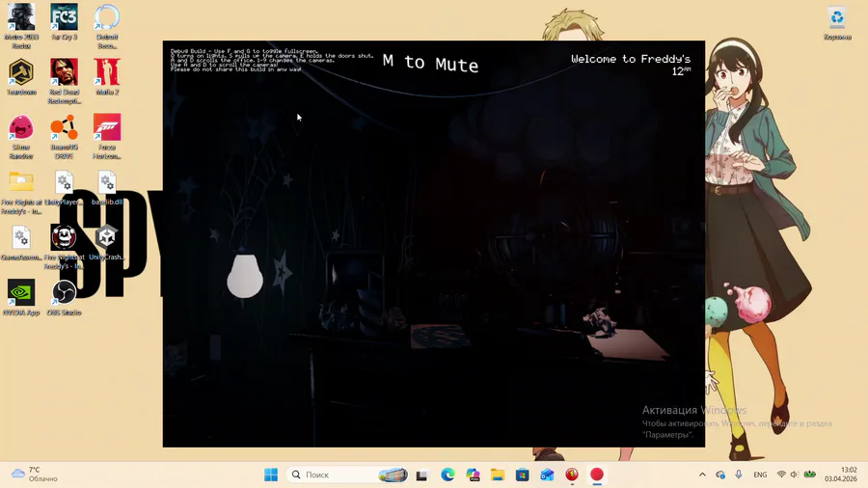The width and height of the screenshot is (868, 488).
Task: Click the microphone tray icon
Action: [x=739, y=474]
